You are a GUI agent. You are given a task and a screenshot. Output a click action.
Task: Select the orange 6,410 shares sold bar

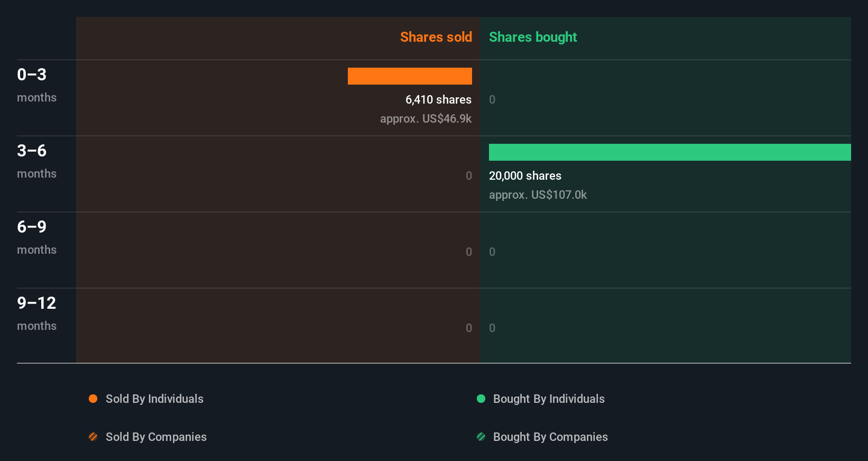410,76
